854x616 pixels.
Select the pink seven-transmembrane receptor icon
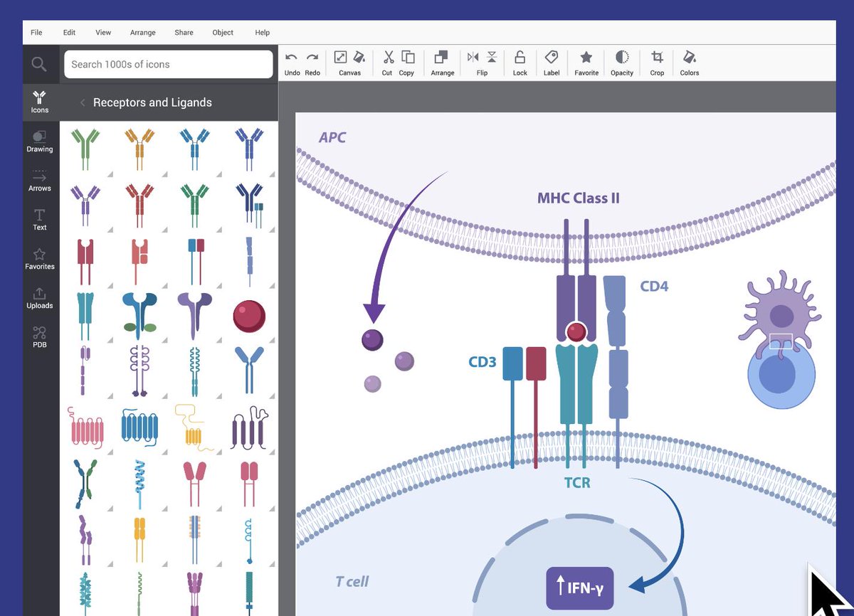(x=87, y=428)
